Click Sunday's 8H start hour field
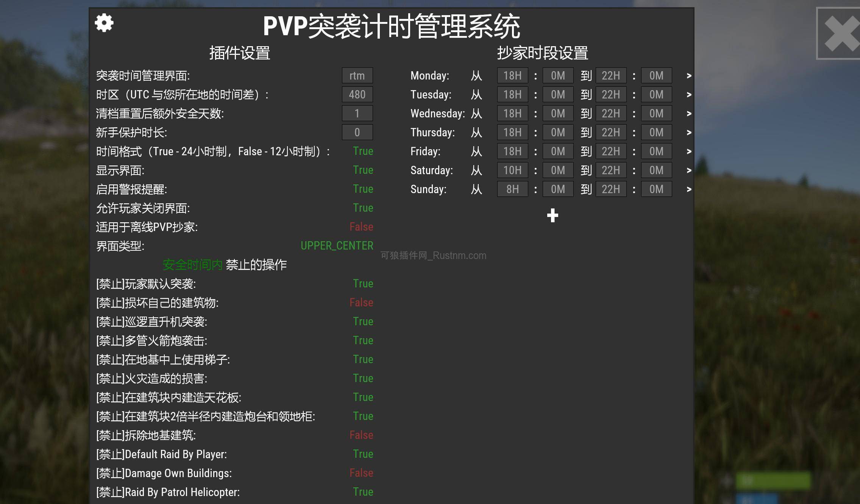Viewport: 860px width, 504px height. click(512, 189)
